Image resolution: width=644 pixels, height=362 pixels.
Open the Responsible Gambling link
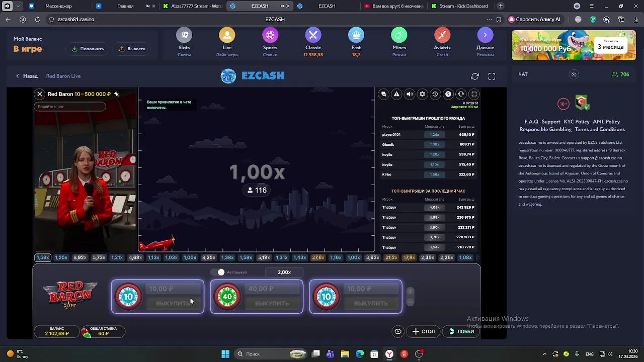[x=545, y=129]
